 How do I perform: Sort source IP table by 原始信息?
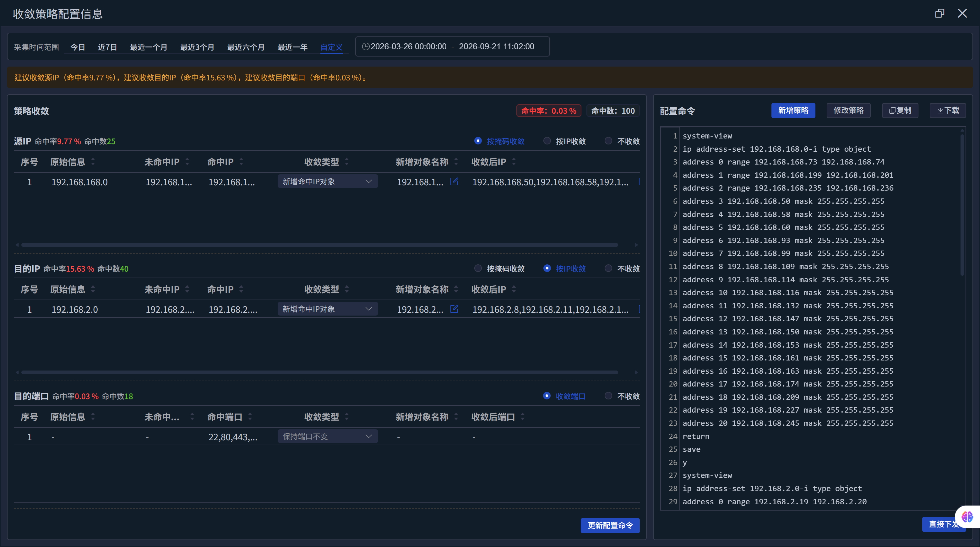[93, 162]
